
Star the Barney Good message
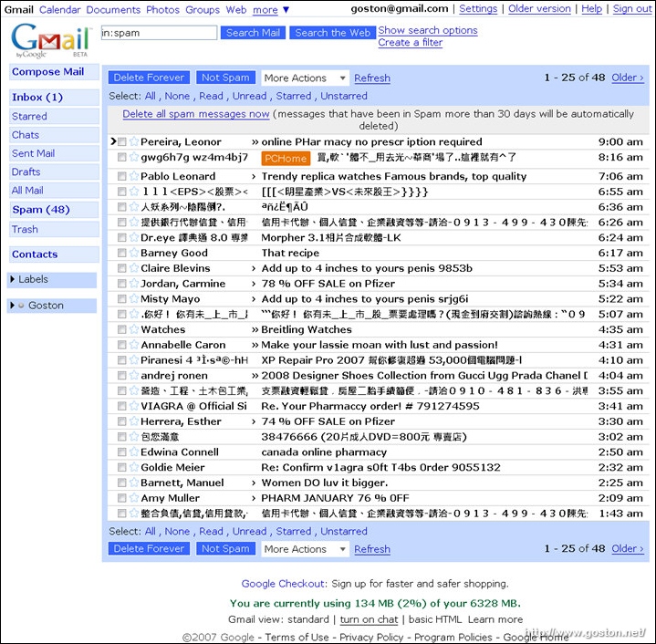click(134, 253)
